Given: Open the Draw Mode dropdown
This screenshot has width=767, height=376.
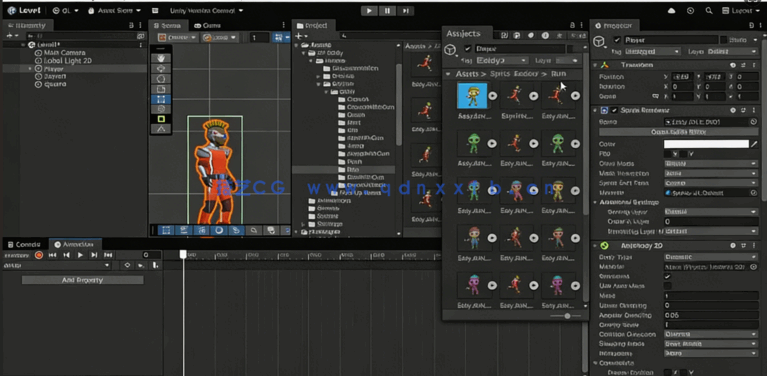Looking at the screenshot, I should [x=711, y=164].
